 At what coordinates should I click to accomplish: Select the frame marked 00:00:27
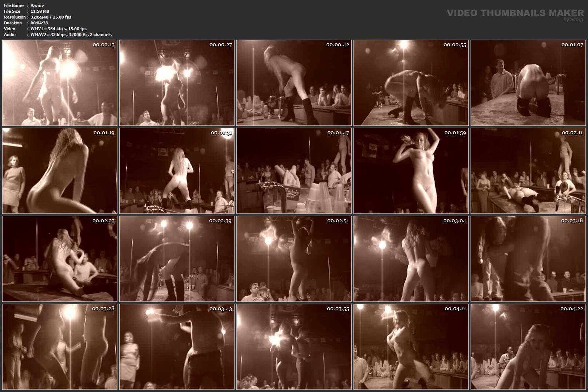point(177,83)
